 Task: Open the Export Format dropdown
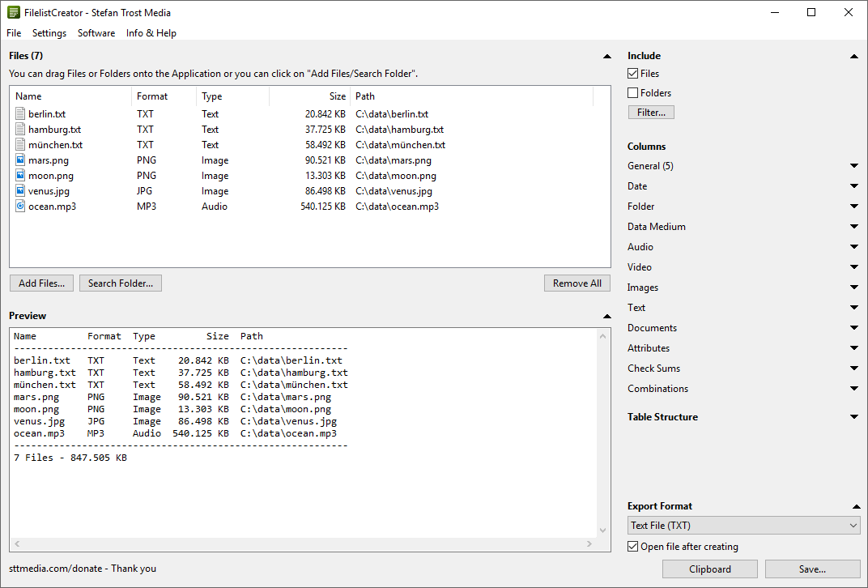click(852, 525)
